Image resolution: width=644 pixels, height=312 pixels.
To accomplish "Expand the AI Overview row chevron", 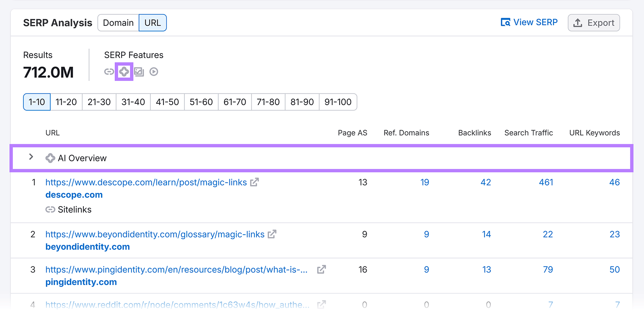I will [x=31, y=157].
